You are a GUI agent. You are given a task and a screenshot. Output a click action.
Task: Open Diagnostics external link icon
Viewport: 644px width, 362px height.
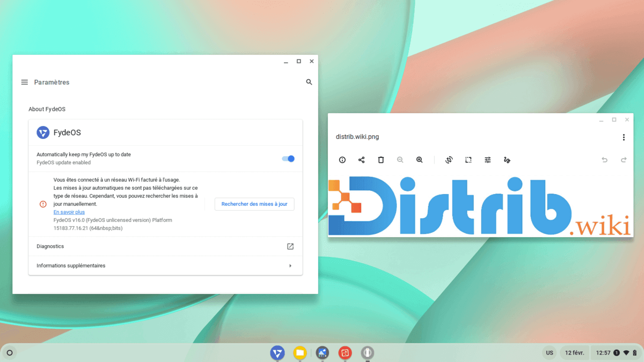point(290,247)
